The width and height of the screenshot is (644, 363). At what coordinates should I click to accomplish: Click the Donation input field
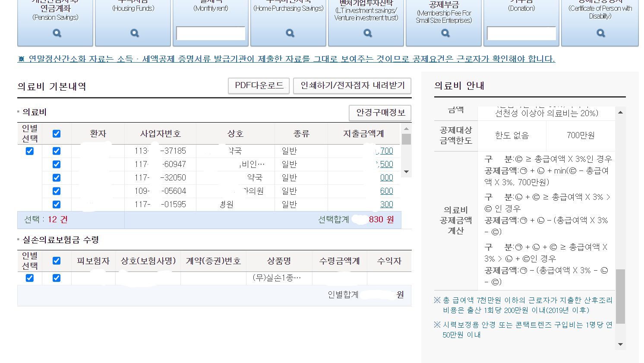coord(521,33)
